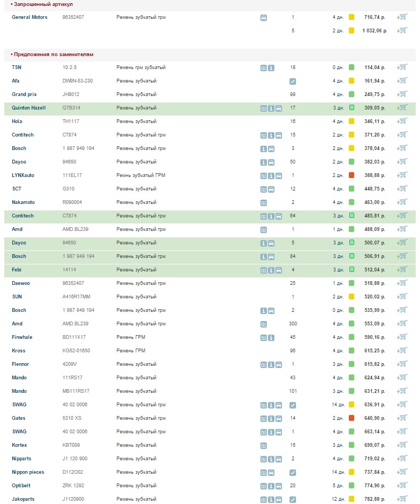This screenshot has height=504, width=420.
Task: Select part number DW9N-53-230
Action: pyautogui.click(x=78, y=81)
